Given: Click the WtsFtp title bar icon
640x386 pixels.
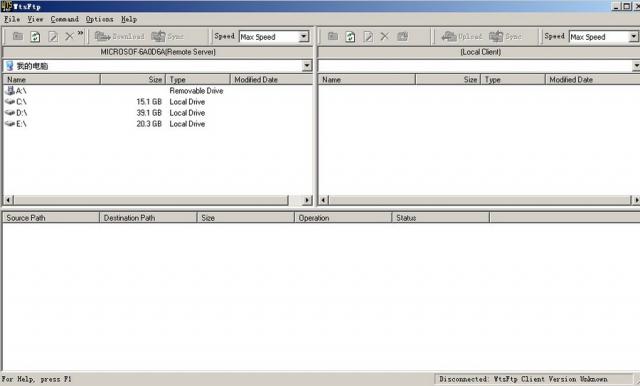Looking at the screenshot, I should [6, 6].
